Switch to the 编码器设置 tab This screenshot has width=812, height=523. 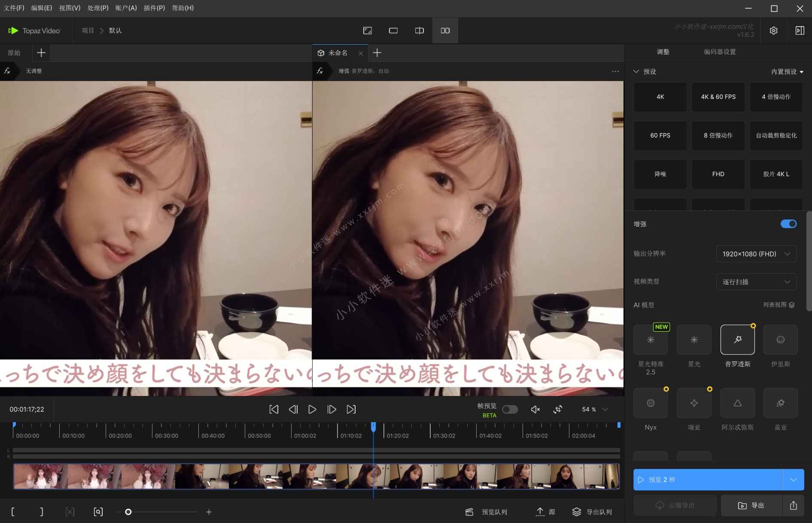(x=720, y=52)
